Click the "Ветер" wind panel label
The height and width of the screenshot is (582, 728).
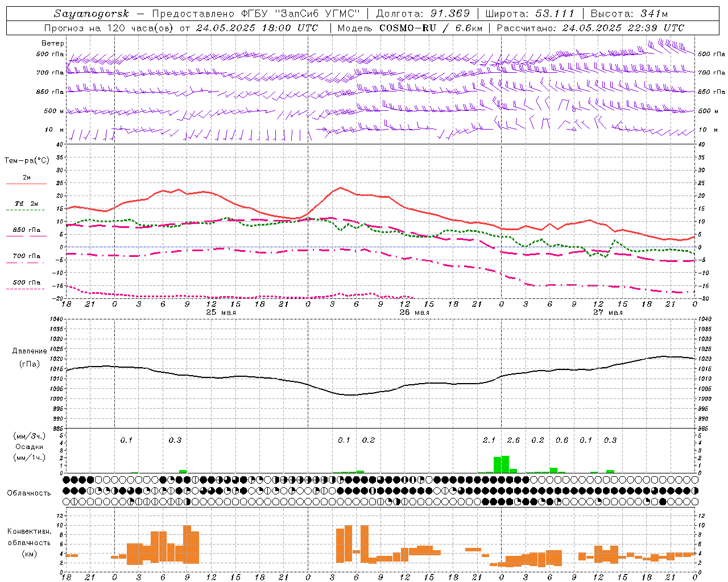(x=53, y=43)
